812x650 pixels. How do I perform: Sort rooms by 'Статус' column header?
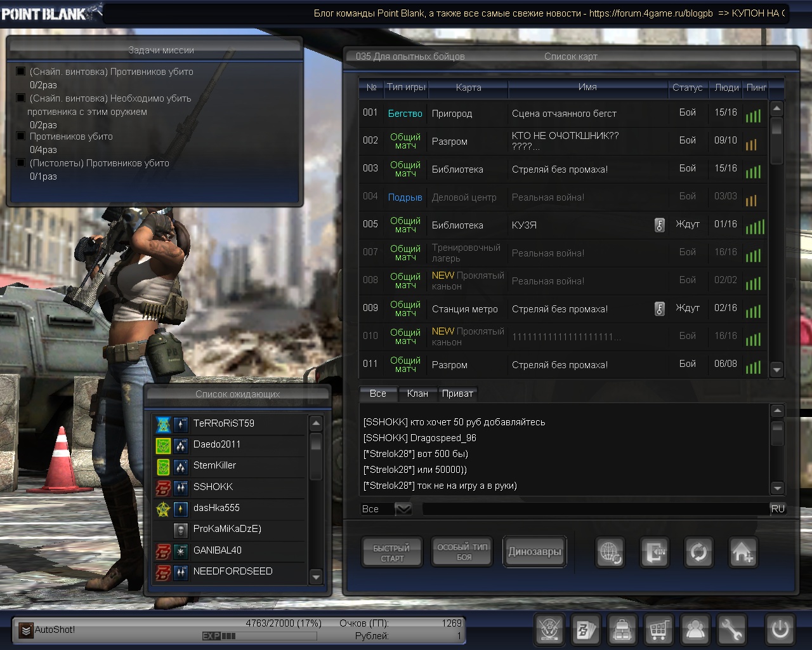click(x=687, y=88)
